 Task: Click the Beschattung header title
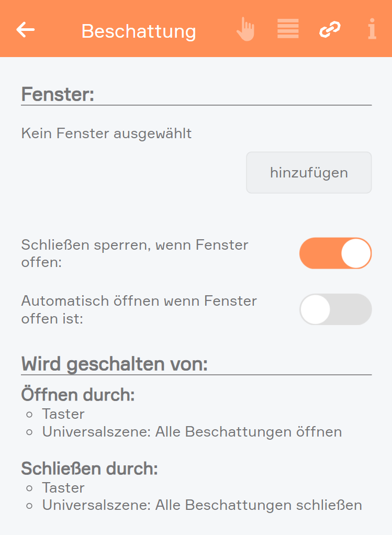point(139,32)
